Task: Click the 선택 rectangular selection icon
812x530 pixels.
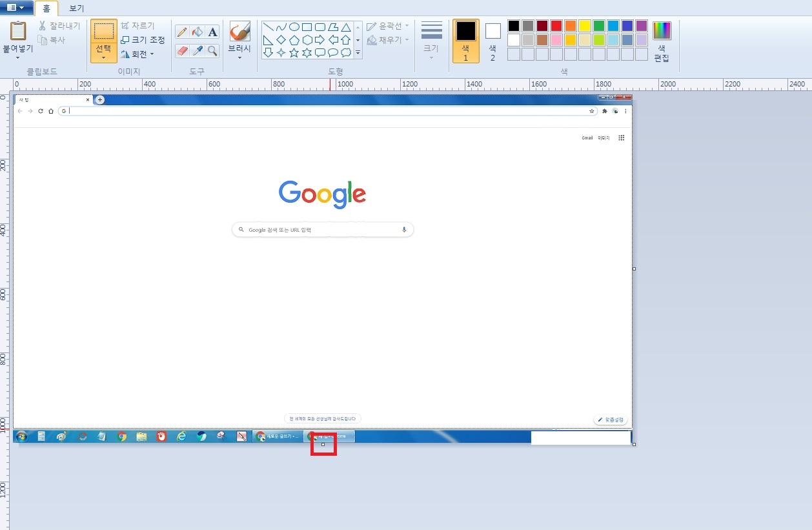Action: tap(103, 30)
